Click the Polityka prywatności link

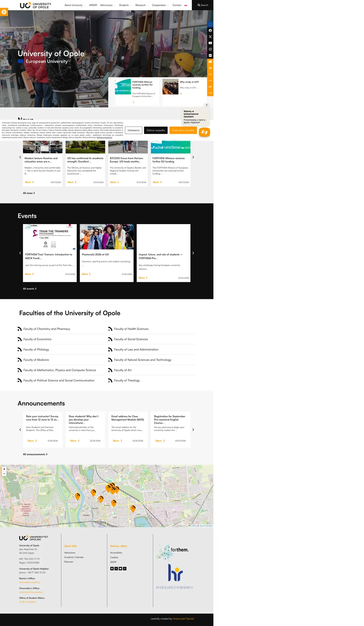coord(104,138)
